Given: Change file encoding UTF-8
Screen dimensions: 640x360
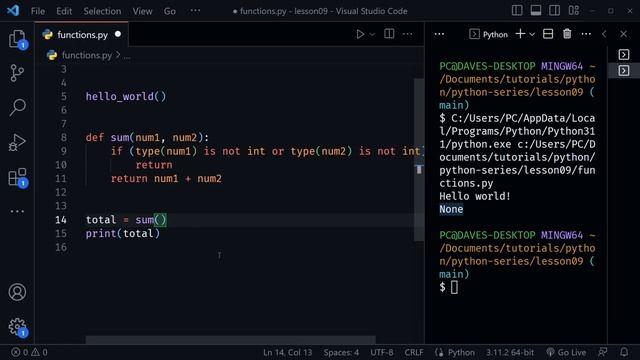Looking at the screenshot, I should [382, 352].
